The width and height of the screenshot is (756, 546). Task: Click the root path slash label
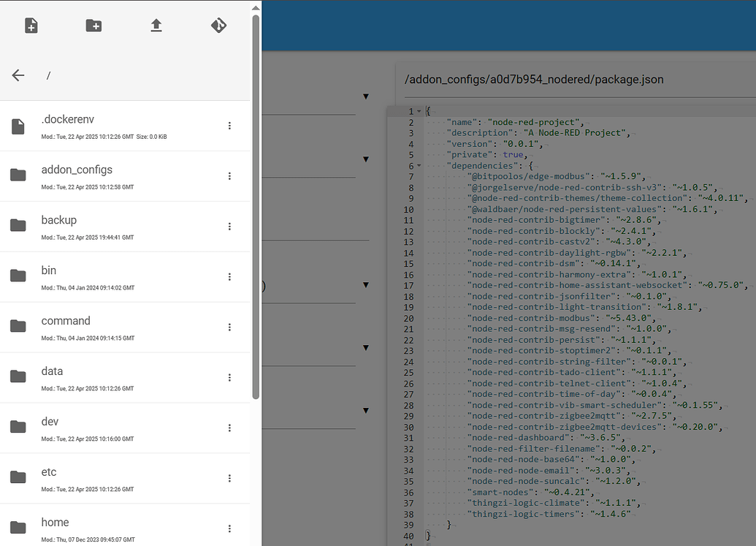[x=48, y=76]
